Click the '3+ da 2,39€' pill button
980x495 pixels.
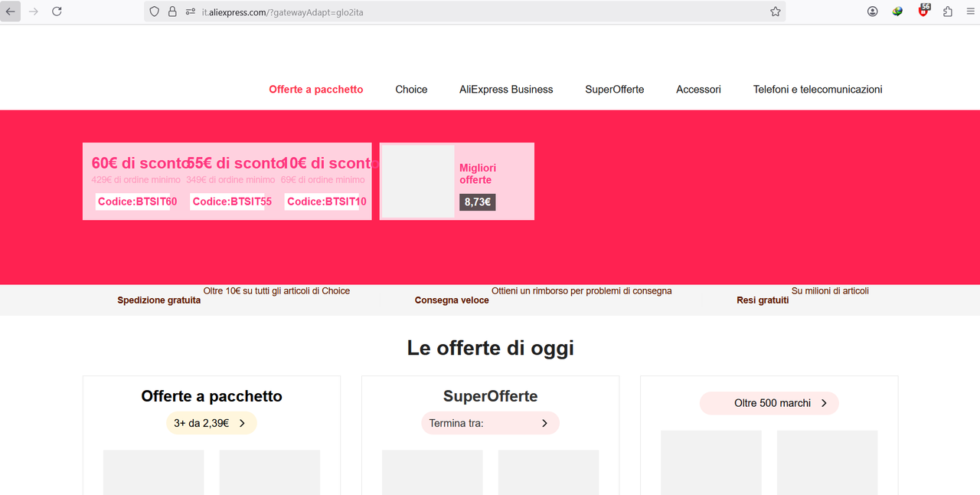pyautogui.click(x=211, y=423)
